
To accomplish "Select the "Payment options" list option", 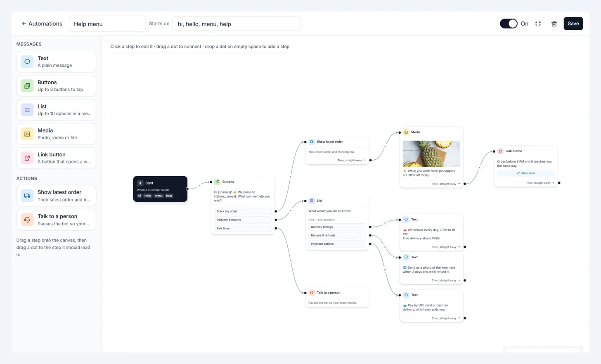I will [337, 244].
